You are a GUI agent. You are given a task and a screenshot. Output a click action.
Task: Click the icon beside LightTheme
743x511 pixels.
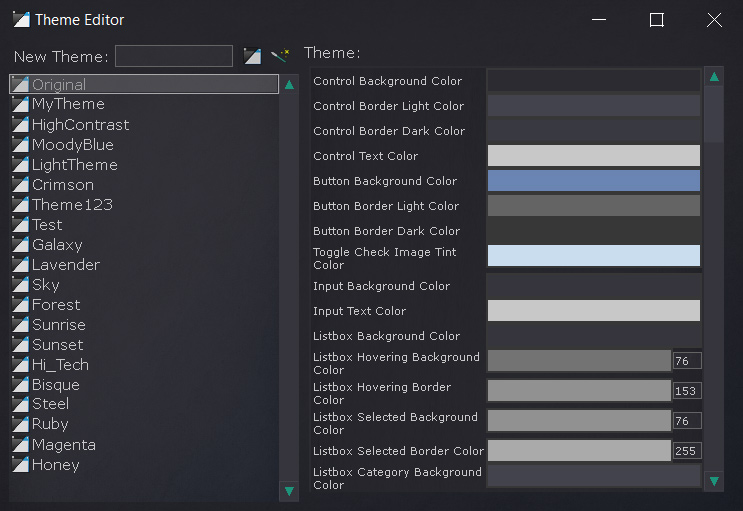[x=20, y=164]
